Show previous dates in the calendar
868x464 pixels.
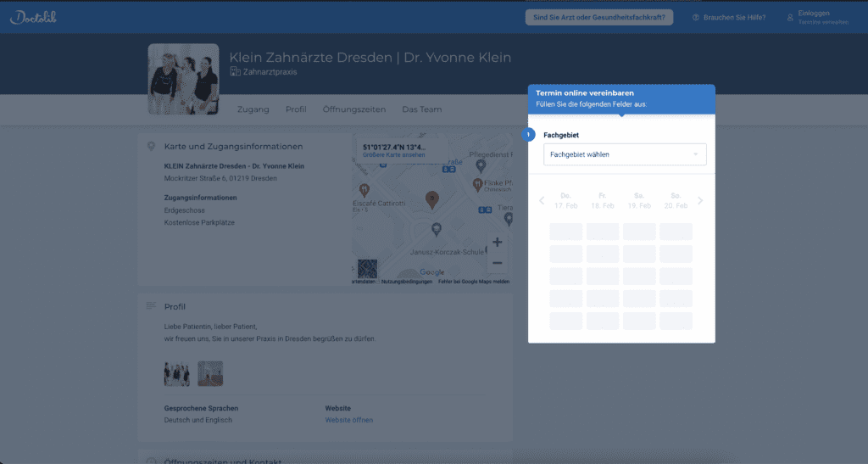[542, 201]
